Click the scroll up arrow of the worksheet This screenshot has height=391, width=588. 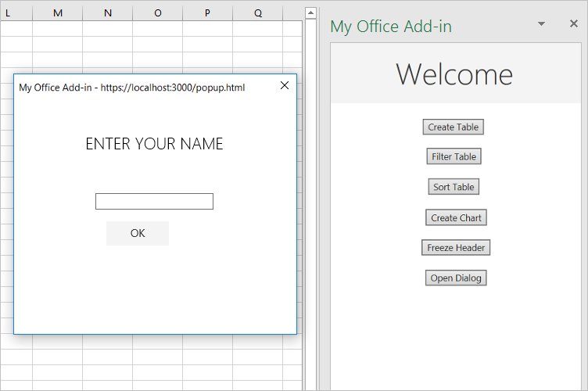point(310,13)
